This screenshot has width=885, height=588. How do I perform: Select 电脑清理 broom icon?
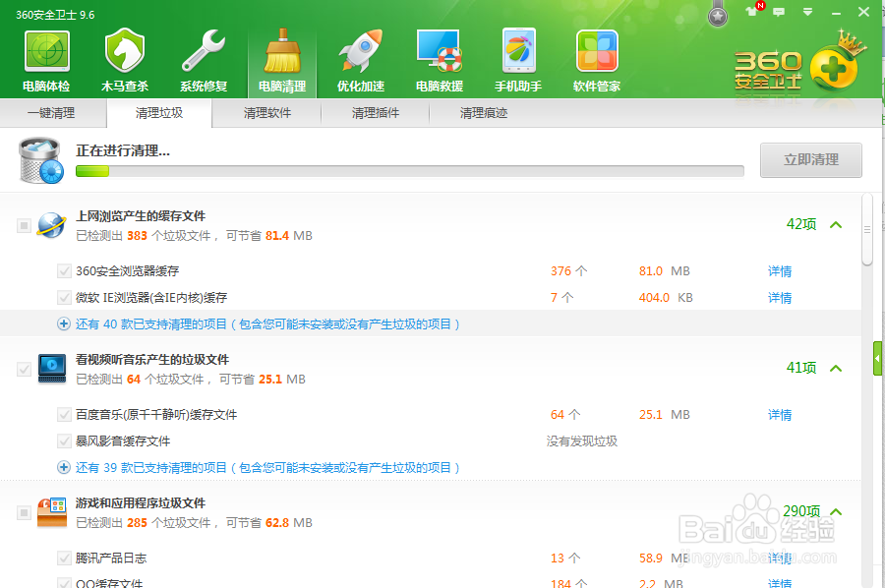coord(282,52)
